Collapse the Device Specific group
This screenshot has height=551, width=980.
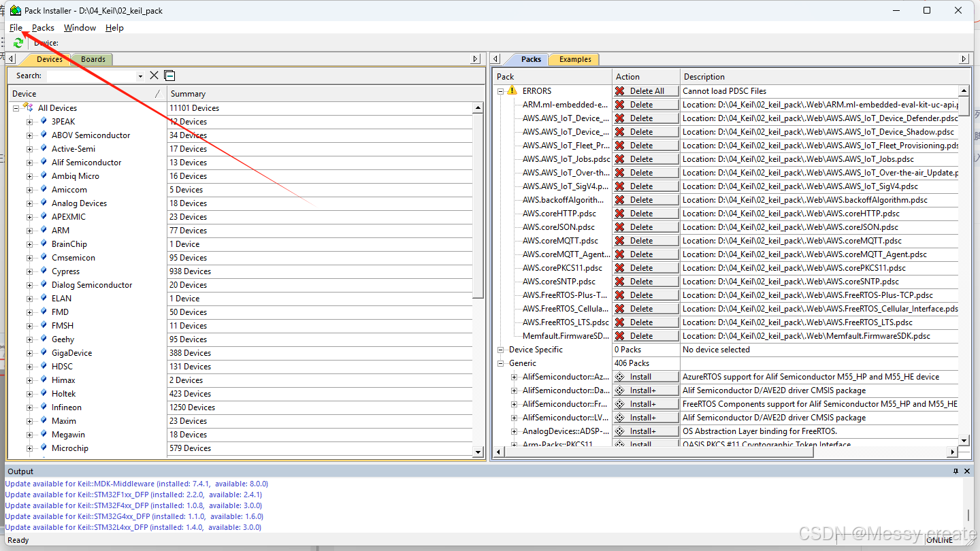tap(500, 350)
